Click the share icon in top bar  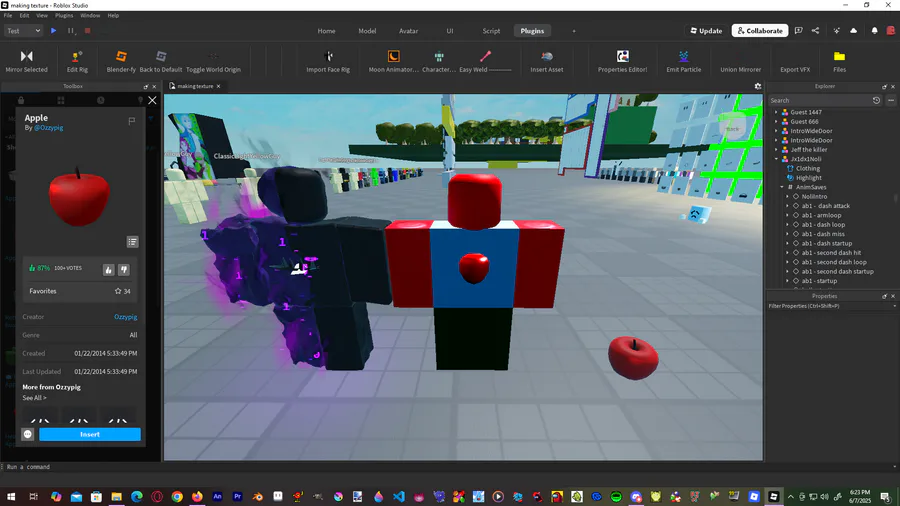[x=815, y=31]
